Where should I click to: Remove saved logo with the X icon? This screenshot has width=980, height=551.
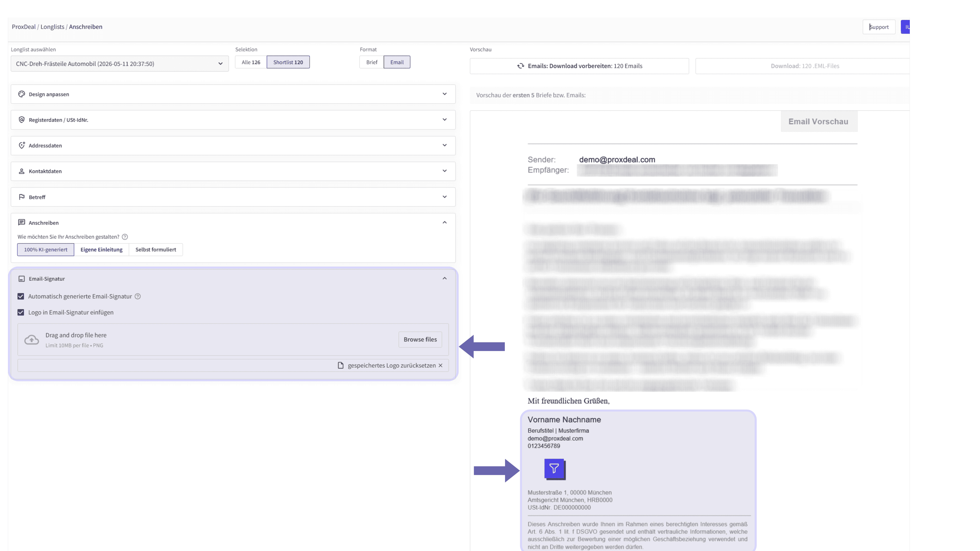440,366
